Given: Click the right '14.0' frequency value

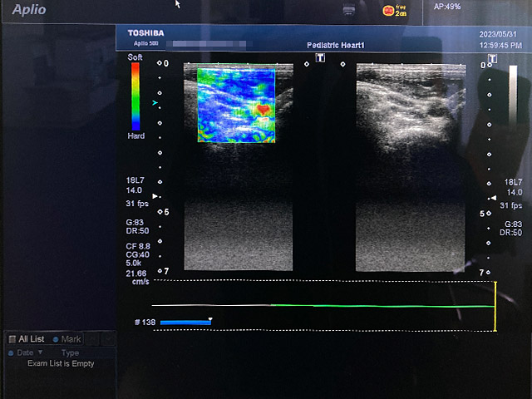Looking at the screenshot, I should pyautogui.click(x=515, y=192).
